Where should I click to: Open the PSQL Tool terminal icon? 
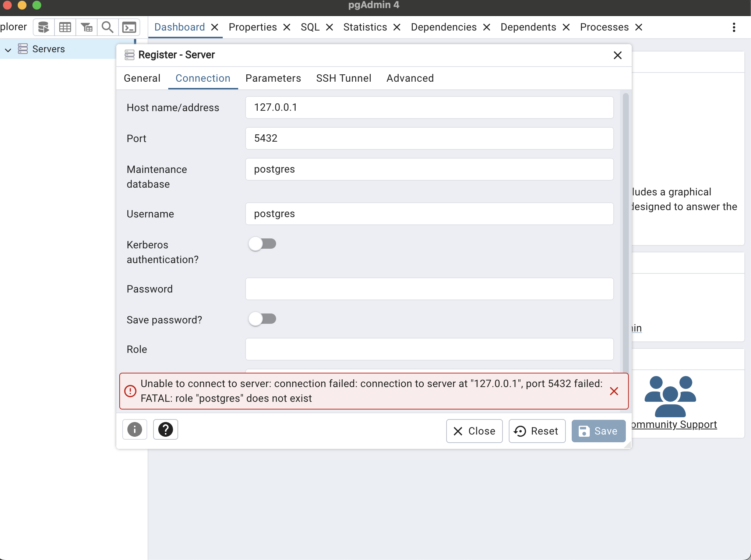pyautogui.click(x=129, y=27)
